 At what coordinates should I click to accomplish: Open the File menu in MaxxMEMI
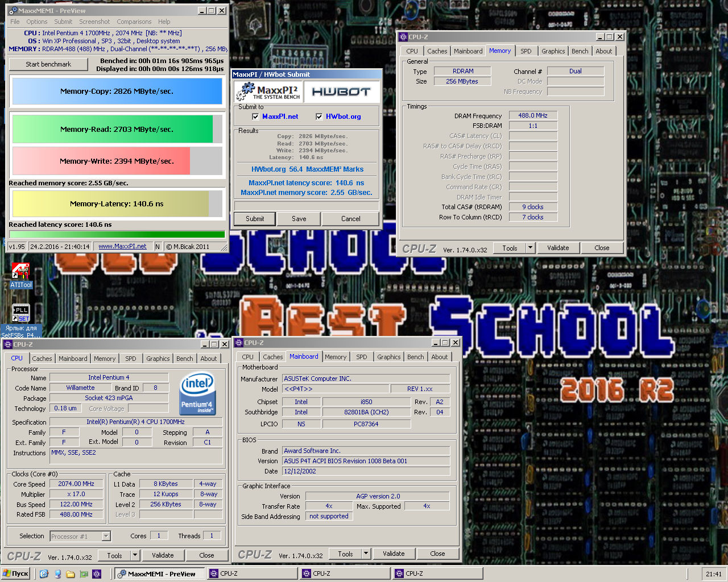(15, 22)
